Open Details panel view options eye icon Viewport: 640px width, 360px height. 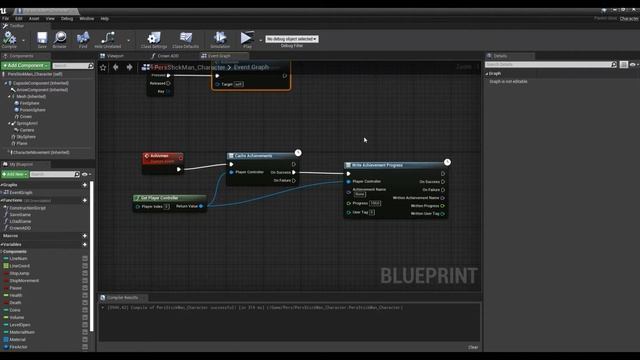click(x=633, y=64)
